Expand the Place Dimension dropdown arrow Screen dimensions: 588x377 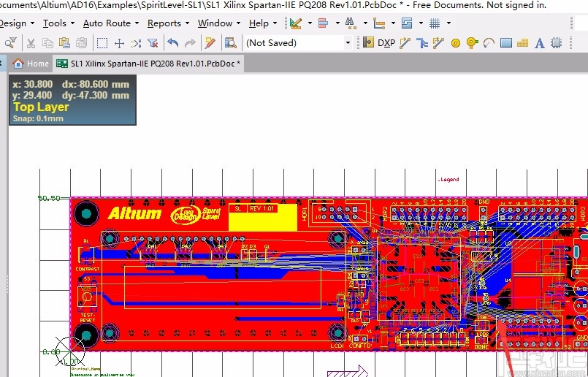click(393, 23)
